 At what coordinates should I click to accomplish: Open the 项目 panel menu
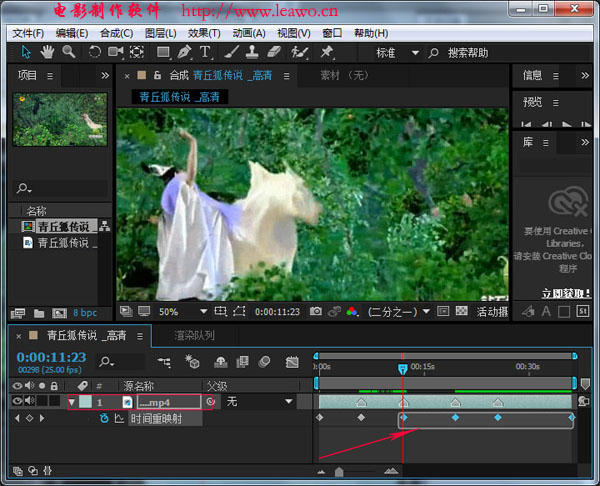[50, 76]
